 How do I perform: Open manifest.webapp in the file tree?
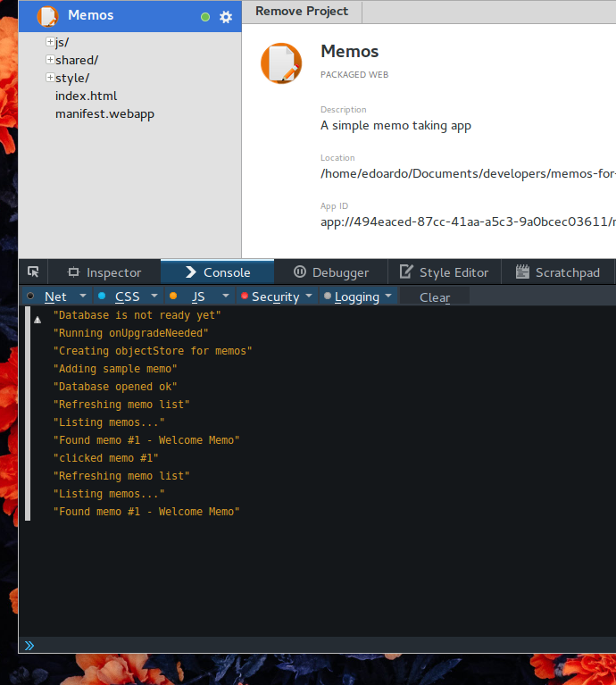(x=104, y=114)
